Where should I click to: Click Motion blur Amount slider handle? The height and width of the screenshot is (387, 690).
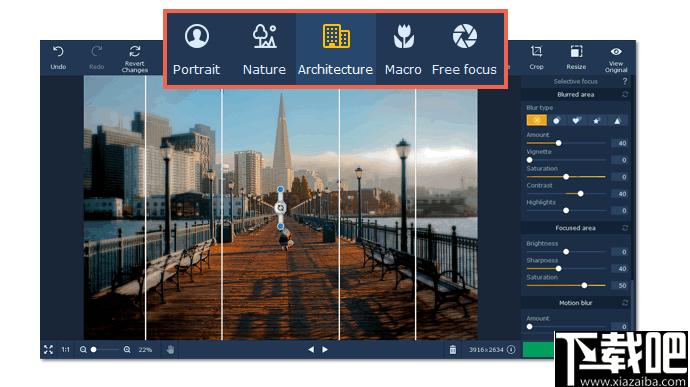(x=529, y=327)
